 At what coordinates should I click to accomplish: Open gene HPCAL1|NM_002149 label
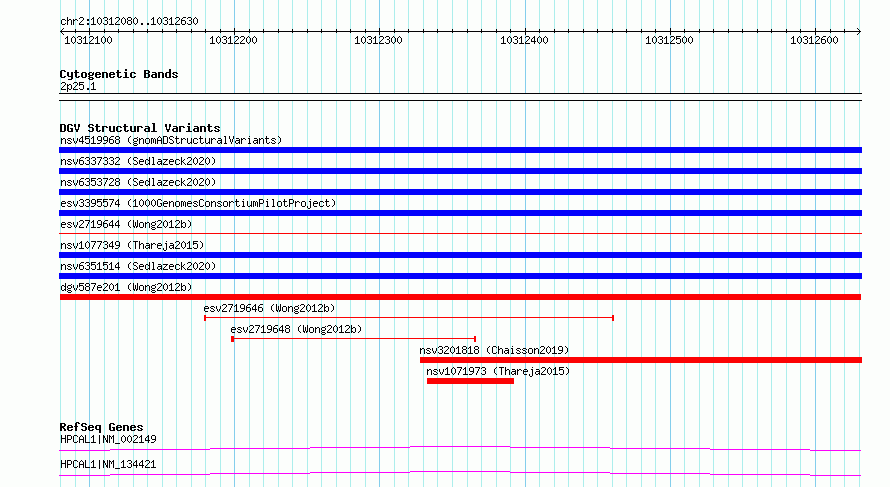[x=108, y=439]
